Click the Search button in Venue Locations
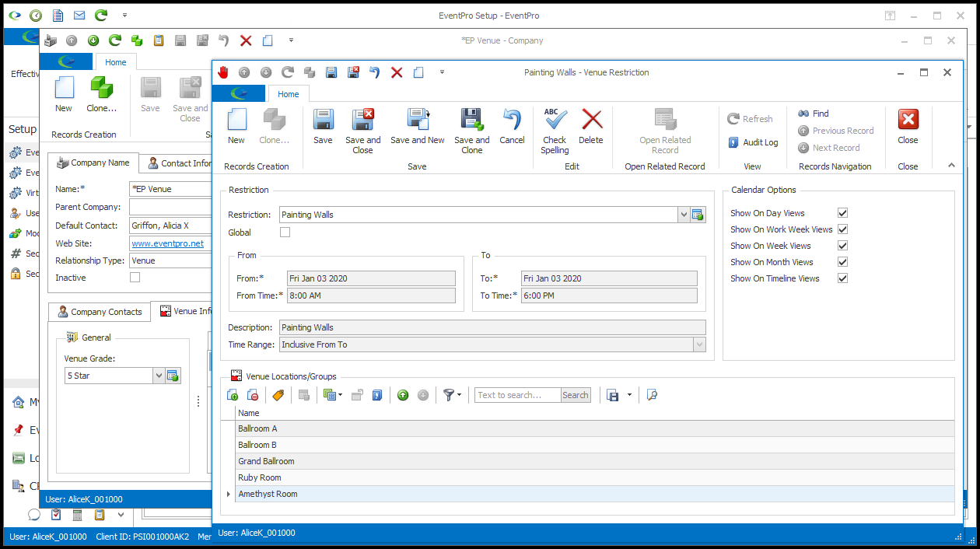 click(576, 395)
